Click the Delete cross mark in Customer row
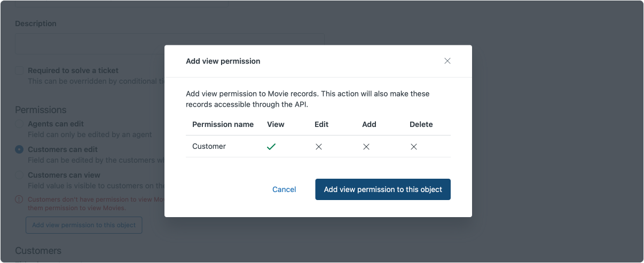The height and width of the screenshot is (263, 644). coord(414,147)
